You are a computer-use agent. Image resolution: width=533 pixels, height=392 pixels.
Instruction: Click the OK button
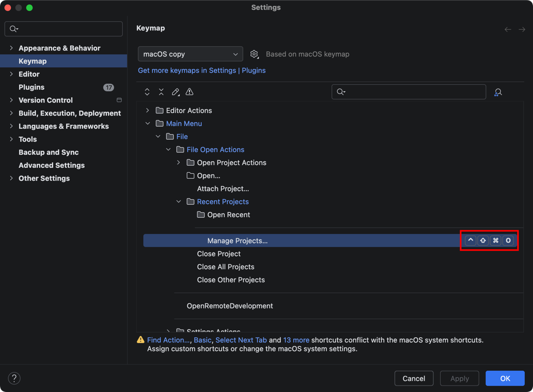pos(505,378)
